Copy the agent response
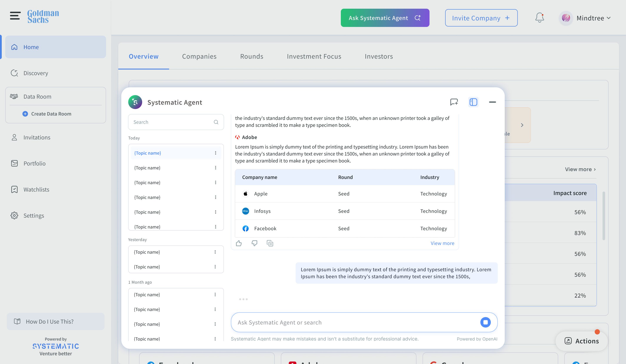Image resolution: width=626 pixels, height=364 pixels. (x=270, y=243)
